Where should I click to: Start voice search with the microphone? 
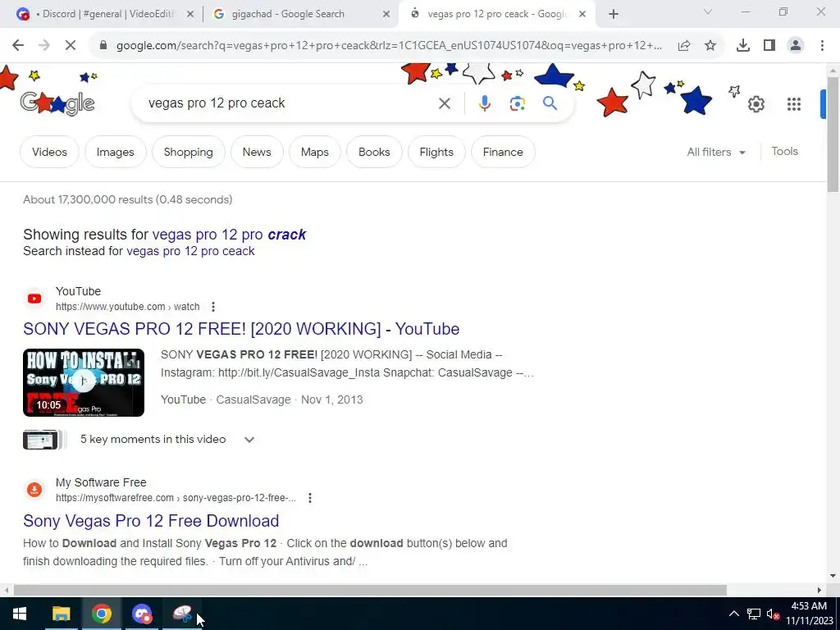pyautogui.click(x=484, y=103)
